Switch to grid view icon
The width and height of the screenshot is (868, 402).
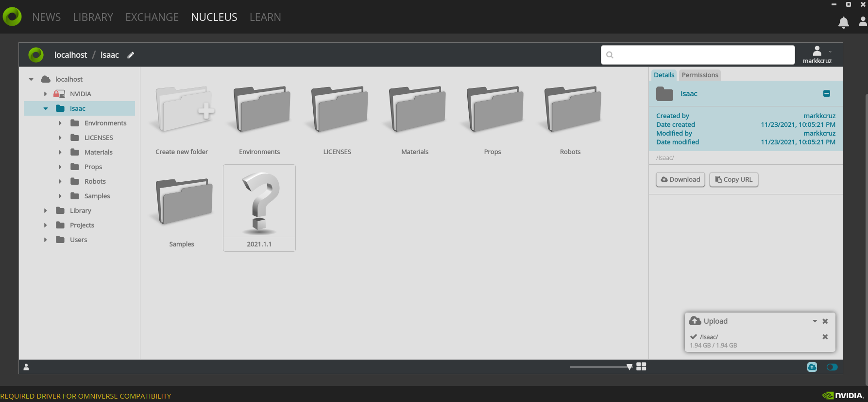click(641, 367)
